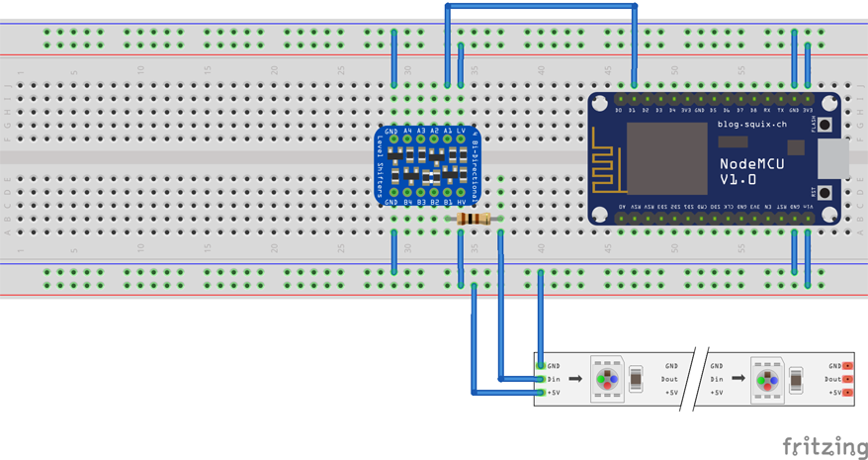Screen dimensions: 868x460
Task: Select NodeMCU pin D0
Action: click(x=621, y=99)
